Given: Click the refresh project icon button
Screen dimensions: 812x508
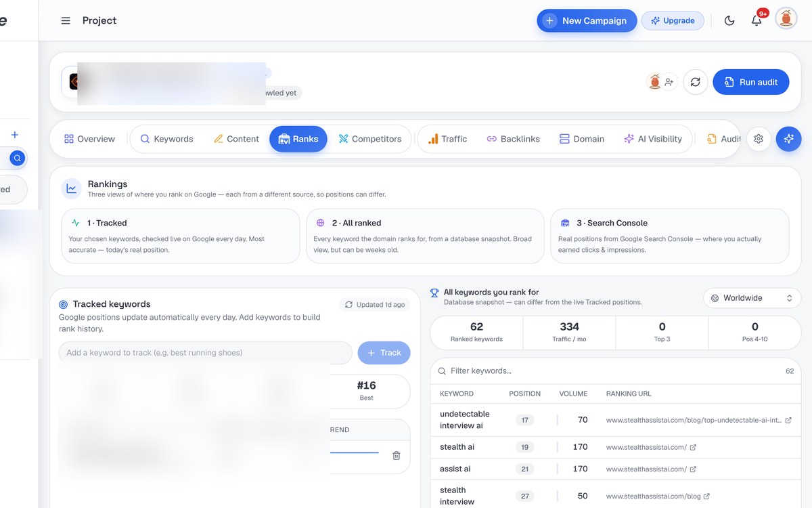Looking at the screenshot, I should pyautogui.click(x=695, y=82).
